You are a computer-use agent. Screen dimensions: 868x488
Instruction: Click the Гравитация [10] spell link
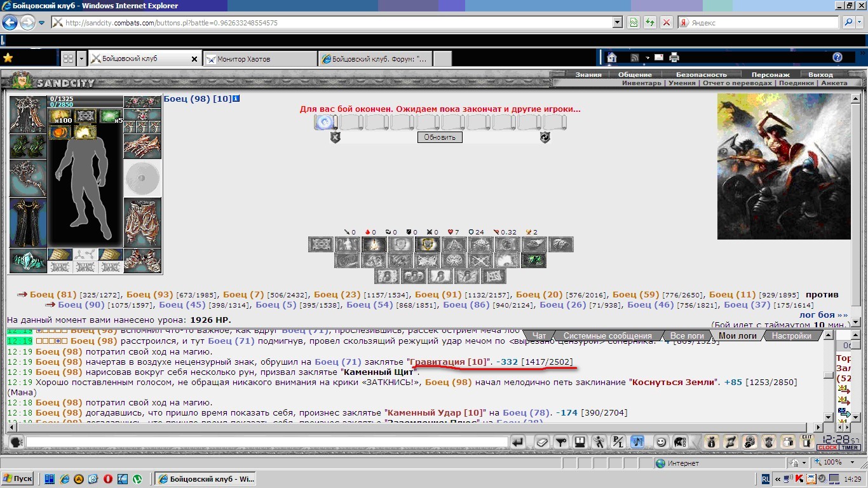[x=448, y=362]
